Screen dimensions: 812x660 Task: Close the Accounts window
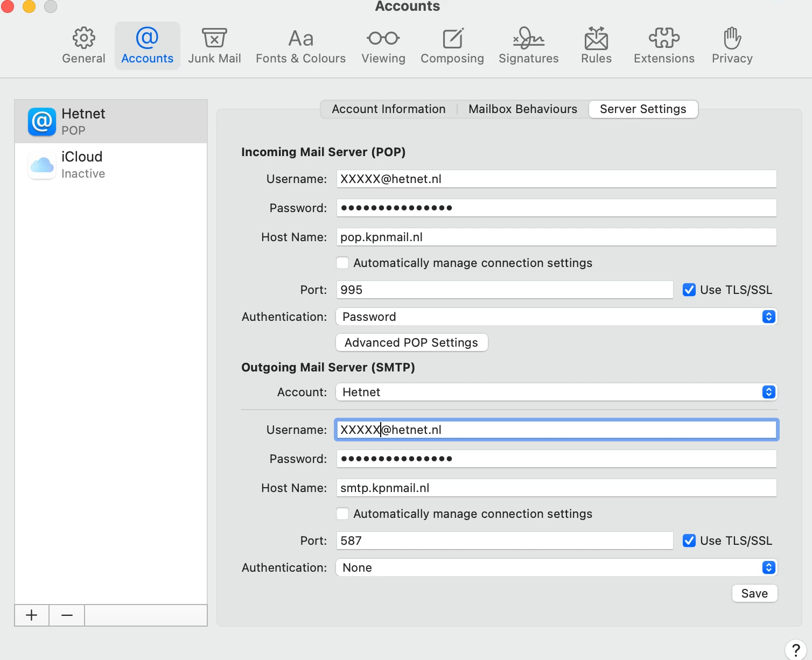[8, 6]
